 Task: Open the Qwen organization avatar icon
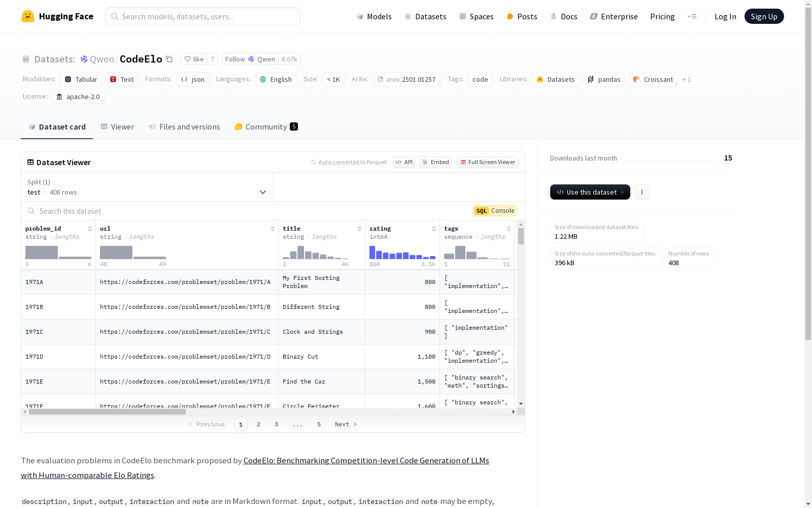pyautogui.click(x=84, y=59)
